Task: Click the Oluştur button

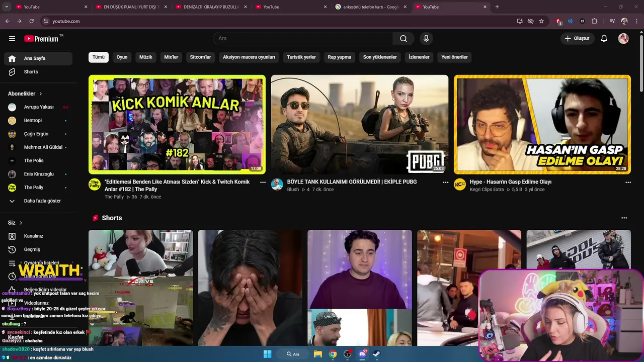Action: (577, 39)
